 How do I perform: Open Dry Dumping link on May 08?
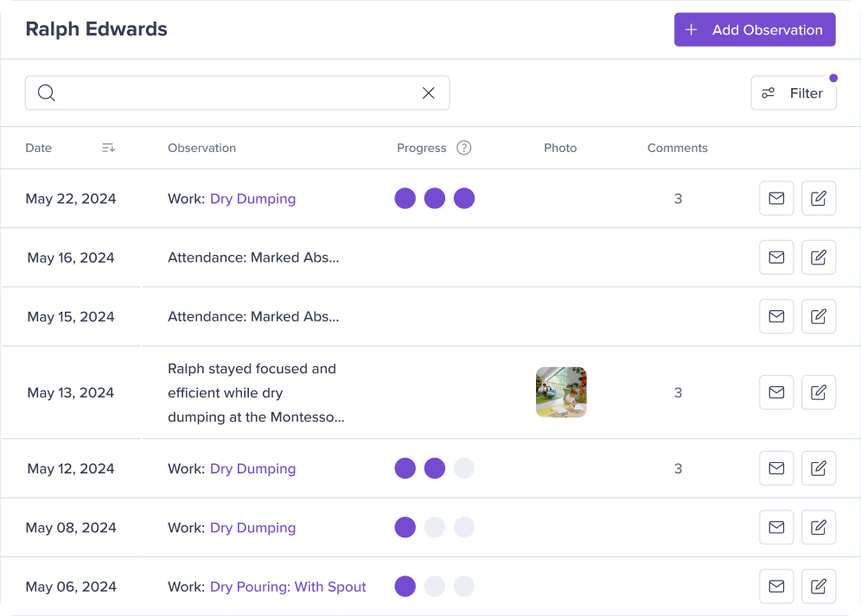pos(252,528)
